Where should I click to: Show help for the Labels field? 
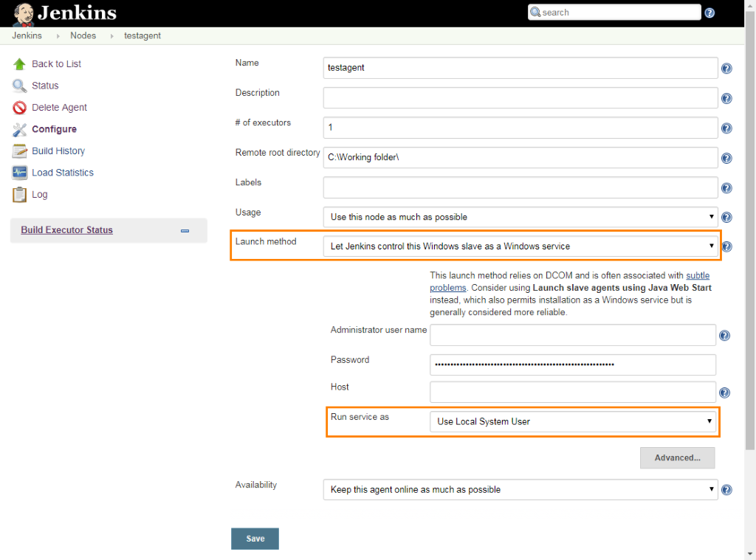tap(726, 188)
